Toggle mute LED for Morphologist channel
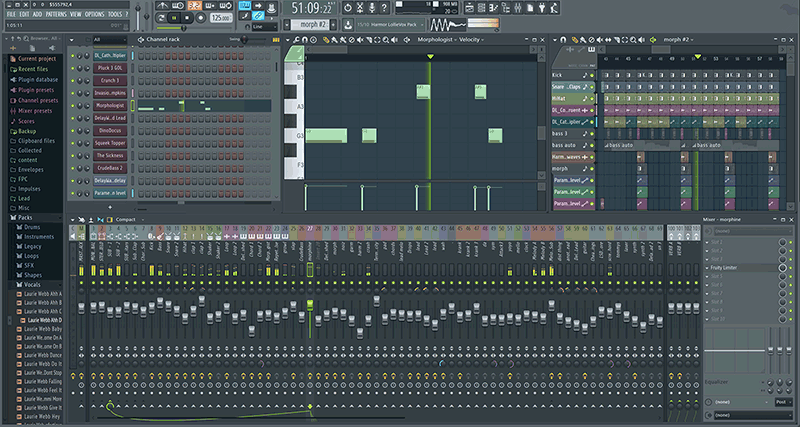This screenshot has width=800, height=427. coord(72,106)
